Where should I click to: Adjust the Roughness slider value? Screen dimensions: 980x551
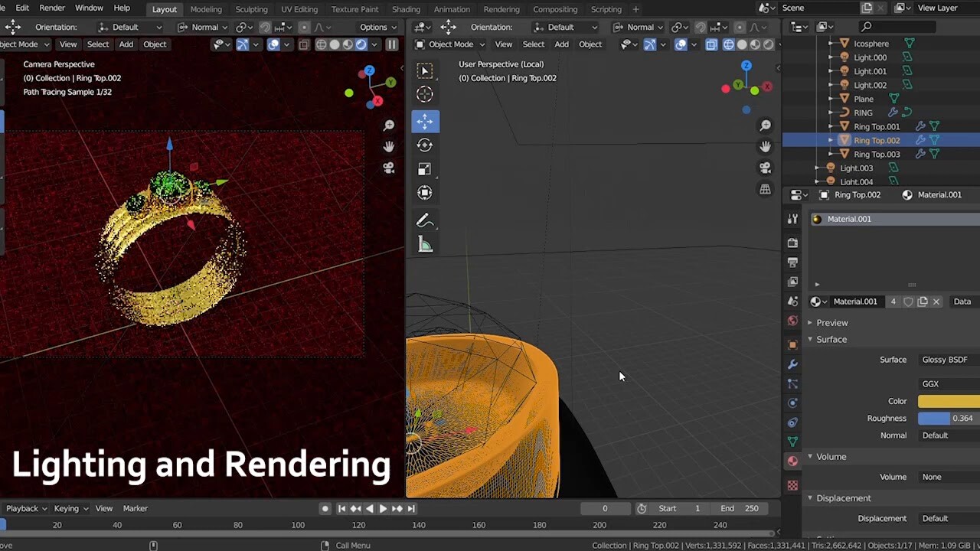pos(949,418)
